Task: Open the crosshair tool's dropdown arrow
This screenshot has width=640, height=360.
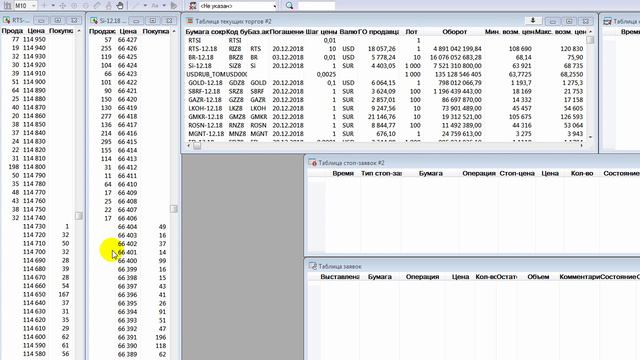Action: coord(53,6)
